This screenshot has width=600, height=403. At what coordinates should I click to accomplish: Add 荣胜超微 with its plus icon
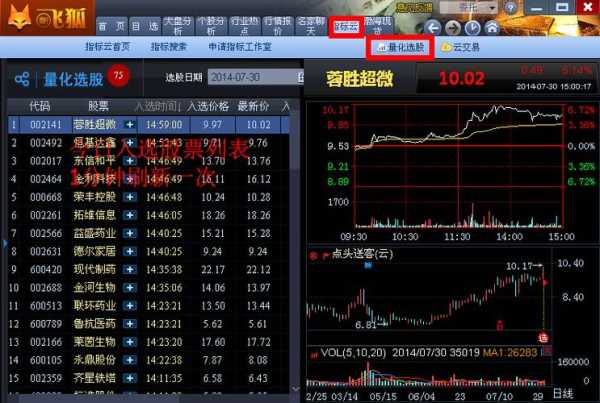point(130,125)
